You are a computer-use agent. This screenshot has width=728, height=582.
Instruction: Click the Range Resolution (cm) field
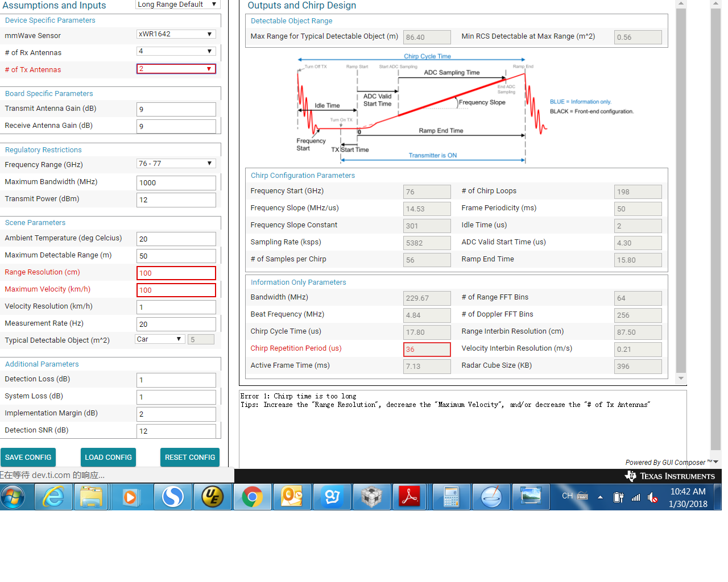[176, 273]
